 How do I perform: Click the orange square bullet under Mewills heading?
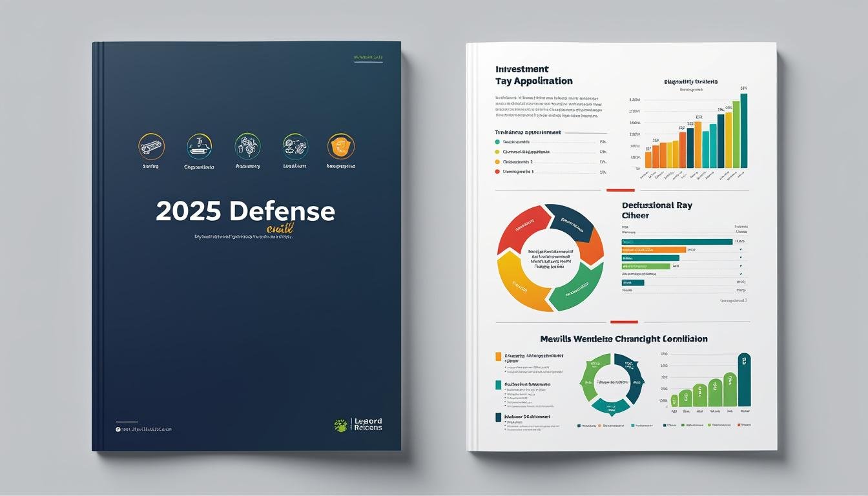[x=498, y=356]
